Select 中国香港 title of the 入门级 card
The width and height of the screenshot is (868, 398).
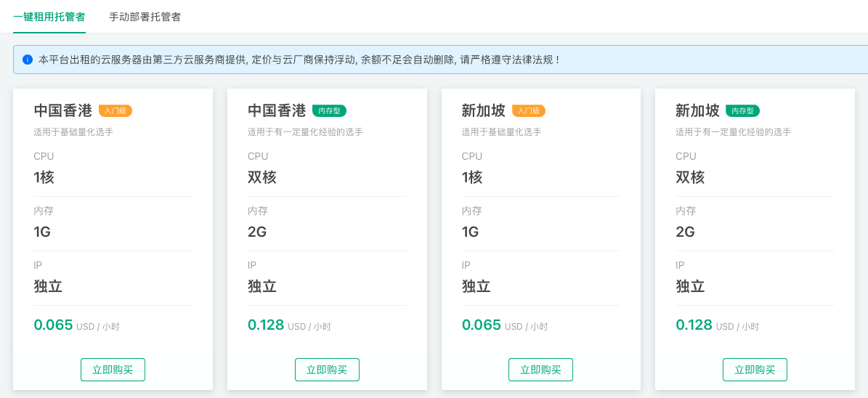point(63,110)
